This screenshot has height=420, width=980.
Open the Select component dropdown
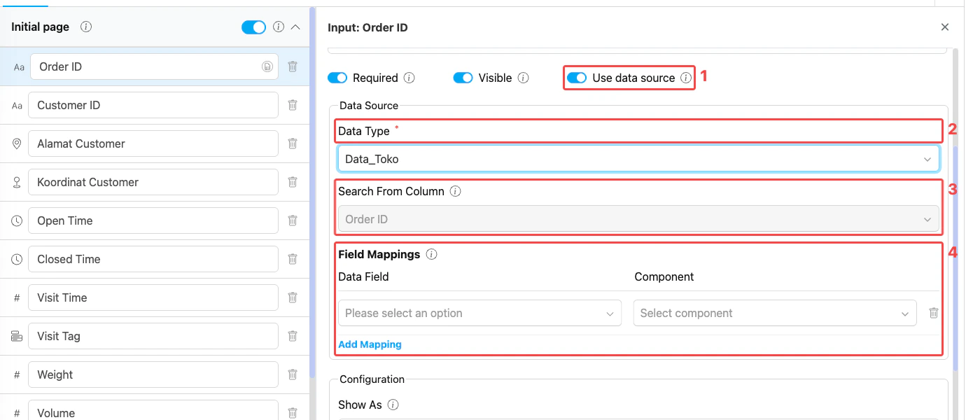pos(775,313)
